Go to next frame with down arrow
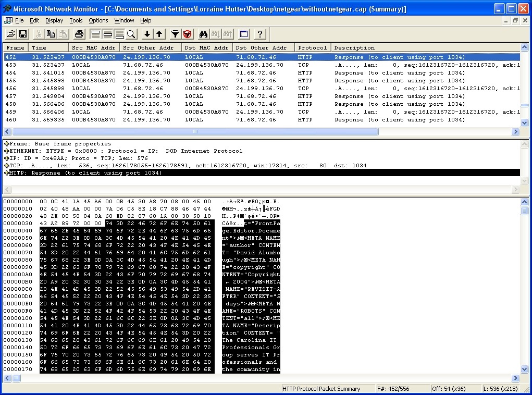Image resolution: width=532 pixels, height=395 pixels. coord(147,34)
